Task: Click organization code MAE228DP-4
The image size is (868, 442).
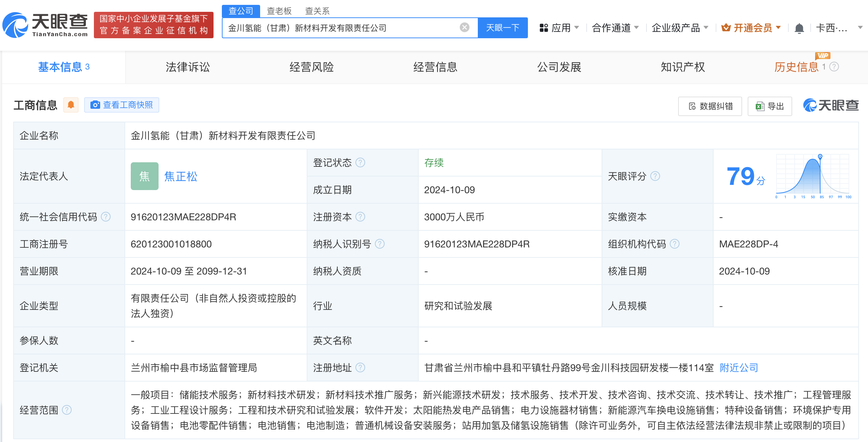Action: tap(749, 244)
